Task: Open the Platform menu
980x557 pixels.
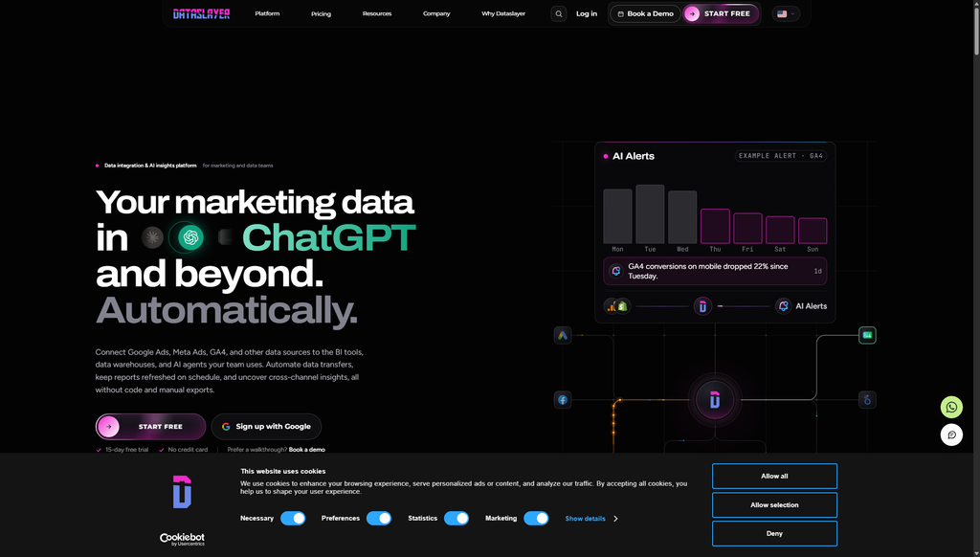Action: pyautogui.click(x=267, y=13)
